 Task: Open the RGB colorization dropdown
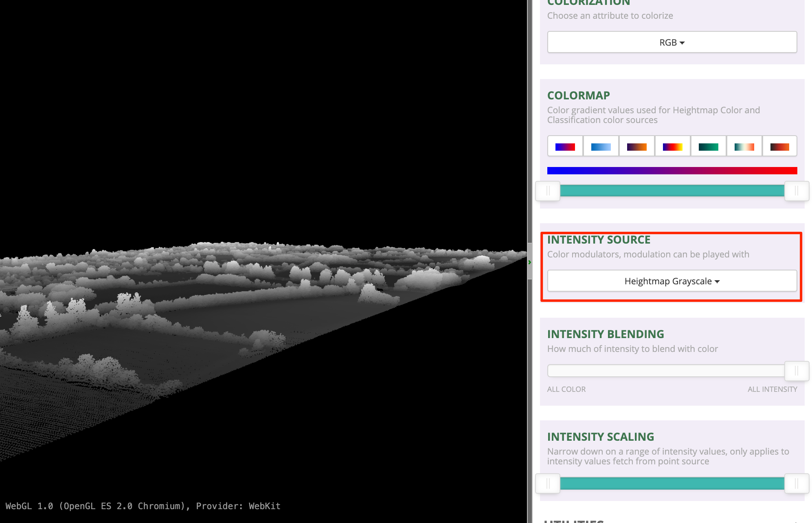pyautogui.click(x=672, y=42)
